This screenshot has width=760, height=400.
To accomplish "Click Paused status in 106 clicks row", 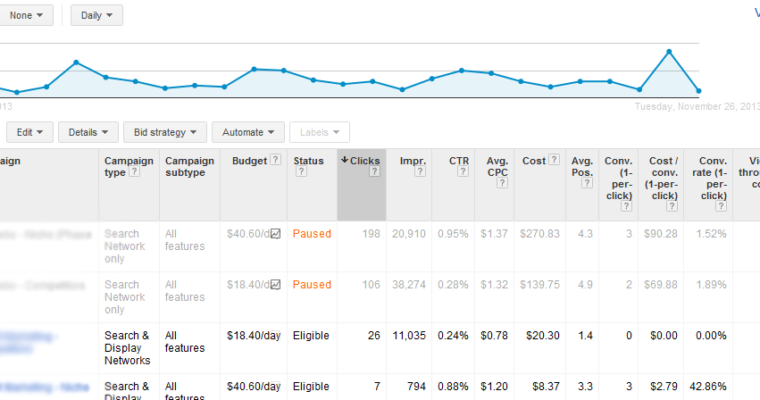I will point(312,285).
